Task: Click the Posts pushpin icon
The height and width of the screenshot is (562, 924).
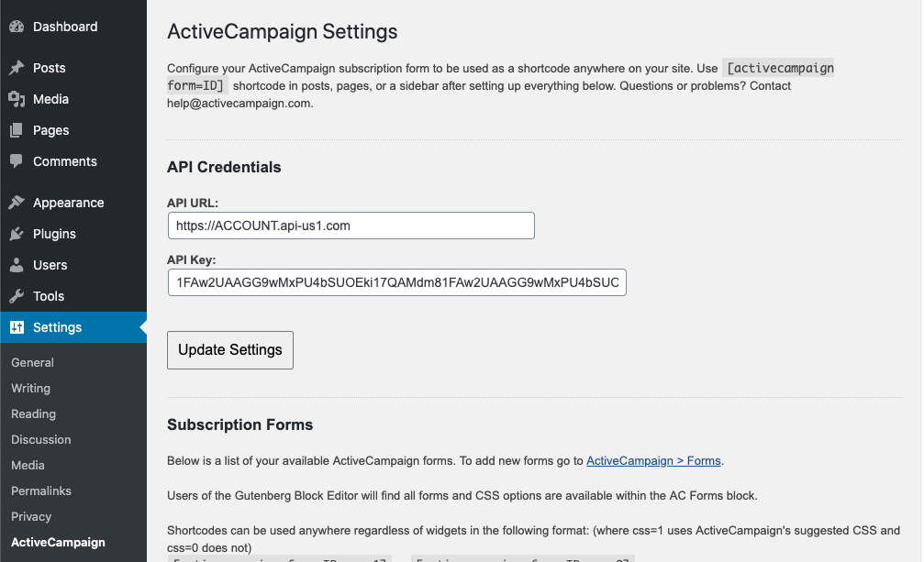Action: (17, 68)
